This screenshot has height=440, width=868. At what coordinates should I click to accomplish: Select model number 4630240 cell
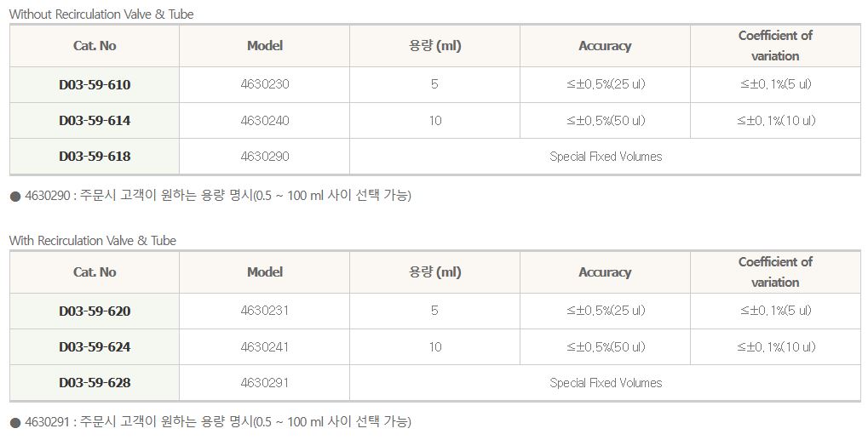[265, 121]
